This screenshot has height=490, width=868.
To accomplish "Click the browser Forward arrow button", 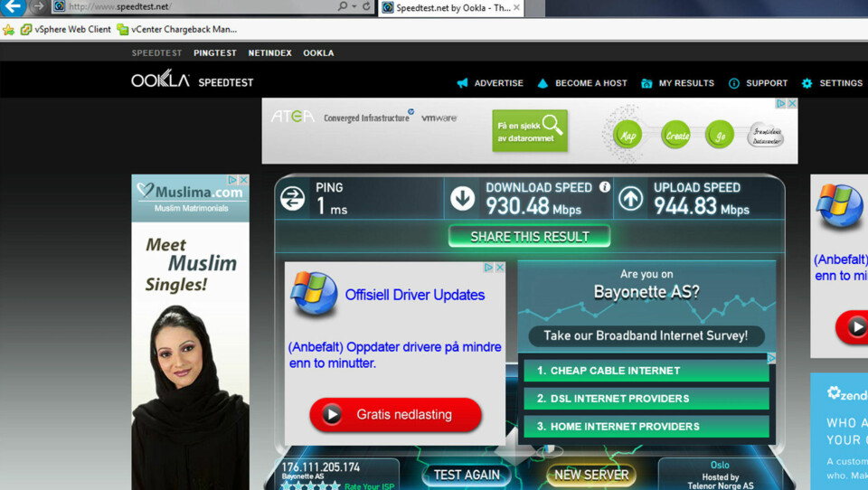I will coord(38,6).
